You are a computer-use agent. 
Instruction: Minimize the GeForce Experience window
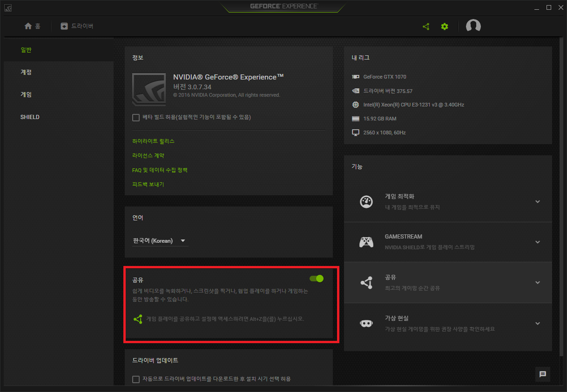tap(537, 7)
